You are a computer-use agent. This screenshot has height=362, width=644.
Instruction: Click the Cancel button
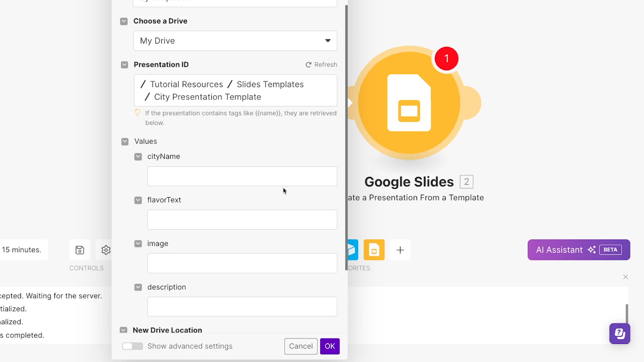coord(301,346)
